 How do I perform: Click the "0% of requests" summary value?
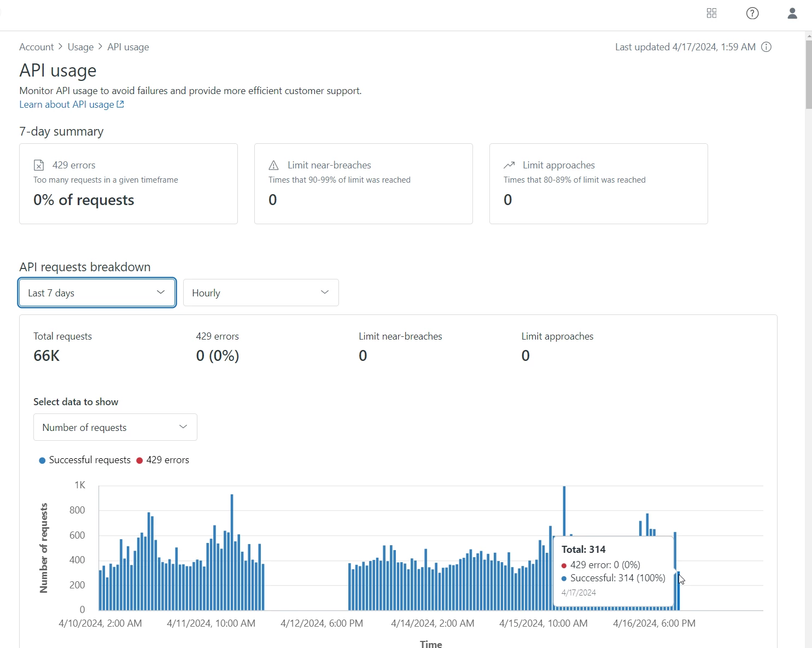coord(84,200)
